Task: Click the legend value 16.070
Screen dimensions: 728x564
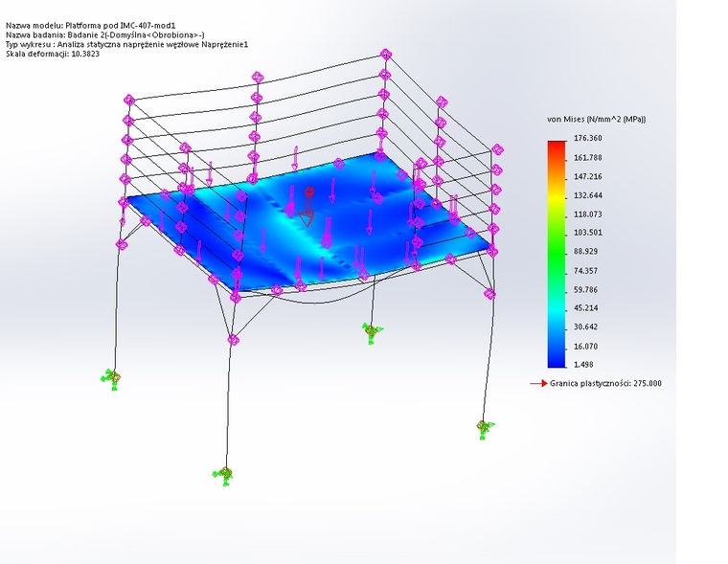Action: (x=586, y=347)
